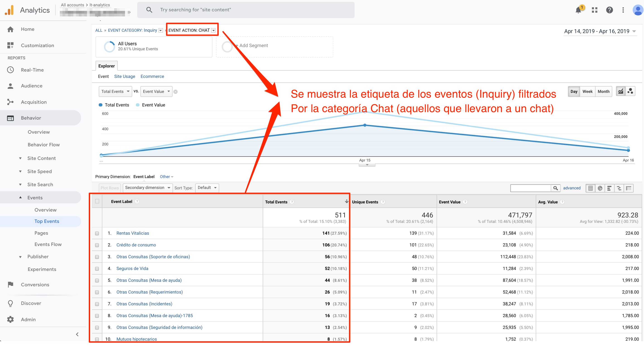Open Admin gear in sidebar
The width and height of the screenshot is (644, 352).
tap(10, 319)
